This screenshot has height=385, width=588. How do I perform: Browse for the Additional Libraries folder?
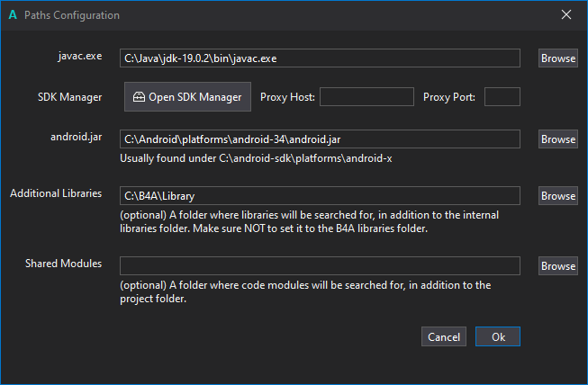558,195
